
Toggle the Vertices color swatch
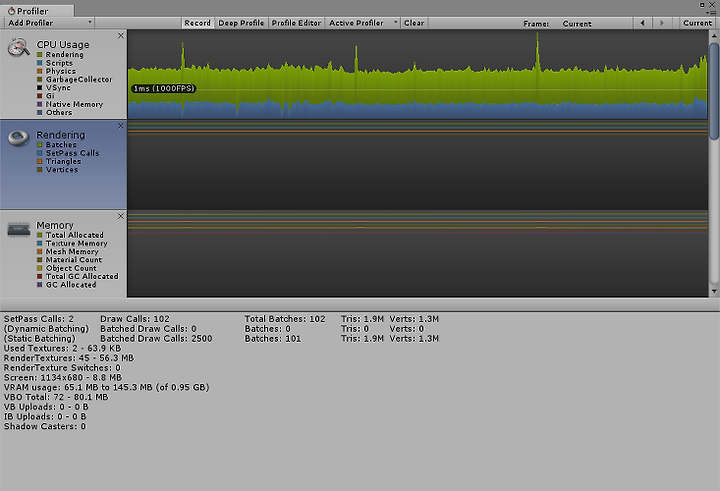39,169
